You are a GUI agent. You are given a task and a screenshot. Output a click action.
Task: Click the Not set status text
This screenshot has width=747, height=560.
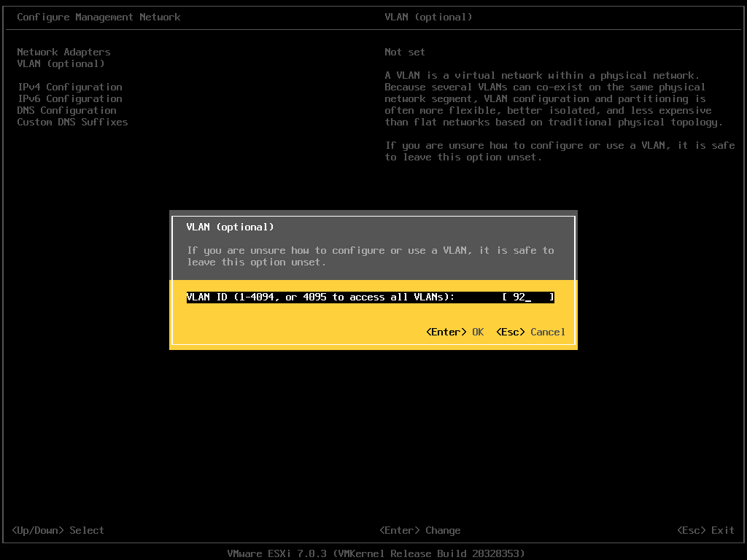coord(404,52)
